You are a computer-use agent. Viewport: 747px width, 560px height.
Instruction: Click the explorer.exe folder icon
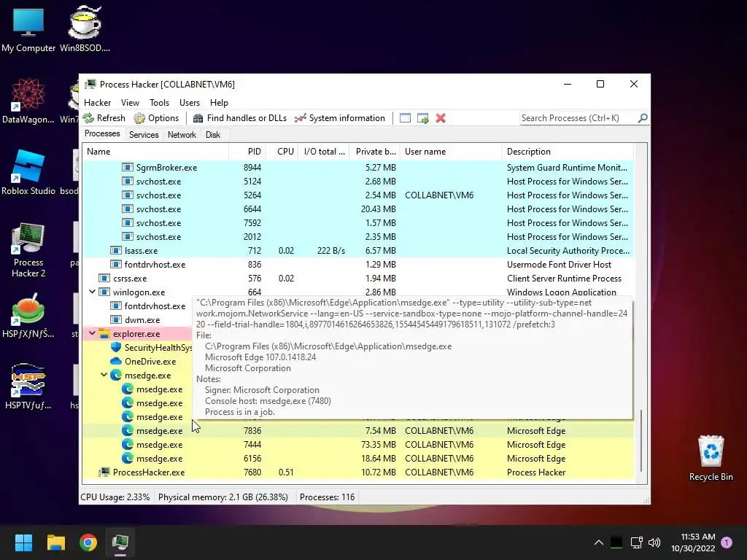pyautogui.click(x=104, y=333)
